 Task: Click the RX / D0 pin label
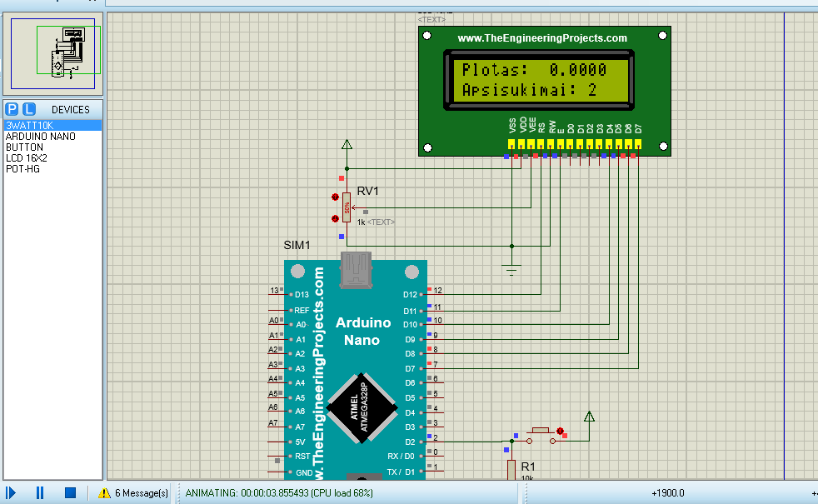pos(401,457)
